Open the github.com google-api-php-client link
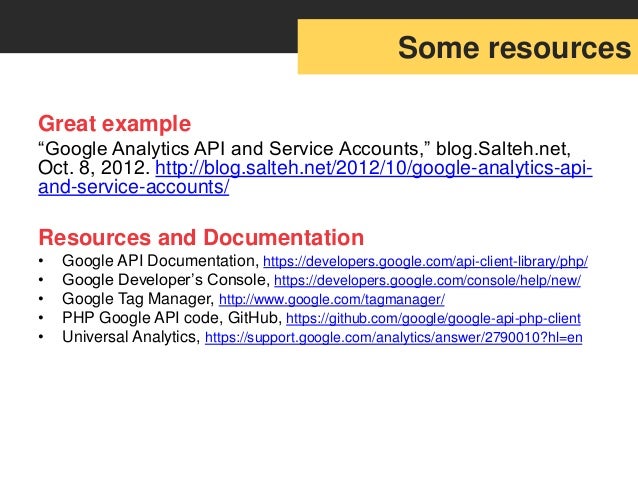 [x=433, y=318]
